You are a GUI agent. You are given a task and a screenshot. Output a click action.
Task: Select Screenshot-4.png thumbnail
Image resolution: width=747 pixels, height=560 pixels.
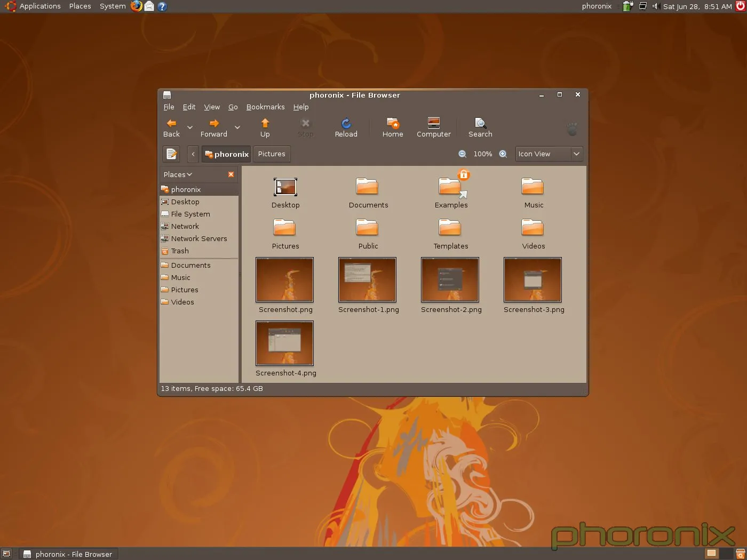coord(284,343)
